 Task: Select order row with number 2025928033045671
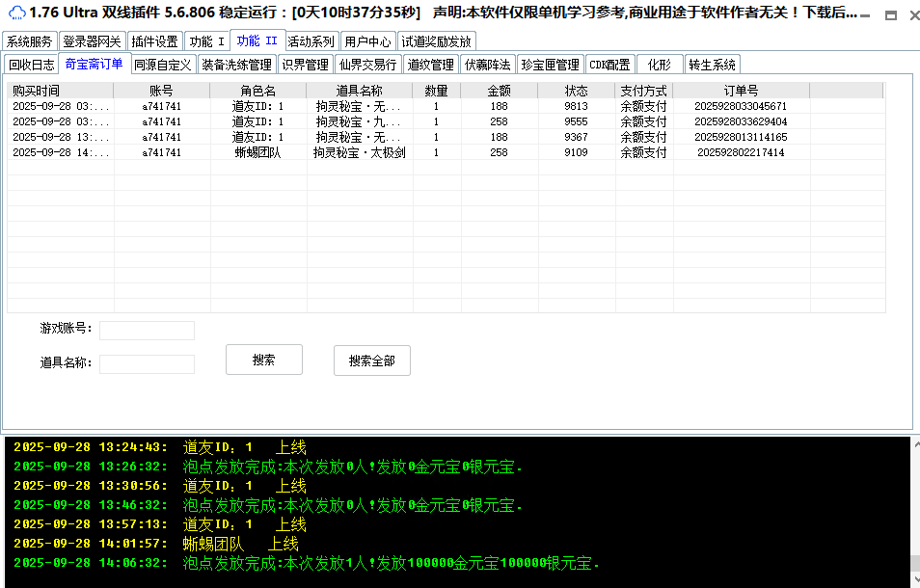(x=740, y=107)
